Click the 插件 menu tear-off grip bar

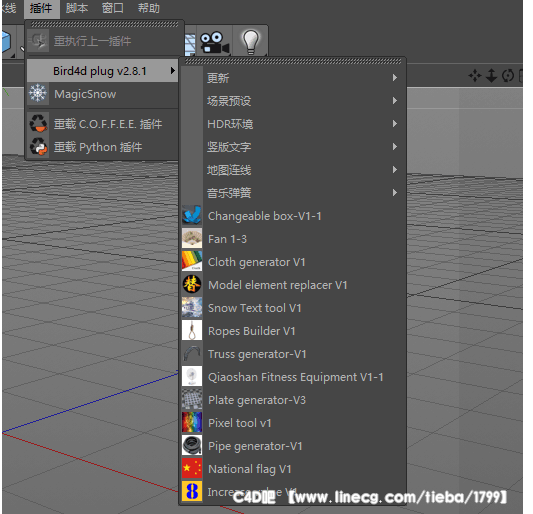[105, 24]
